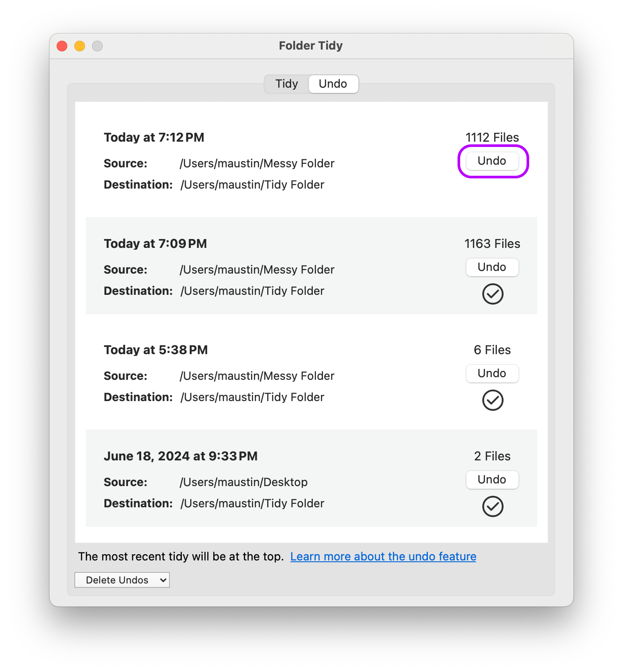This screenshot has width=623, height=672.
Task: Switch to the Tidy tab
Action: [x=287, y=84]
